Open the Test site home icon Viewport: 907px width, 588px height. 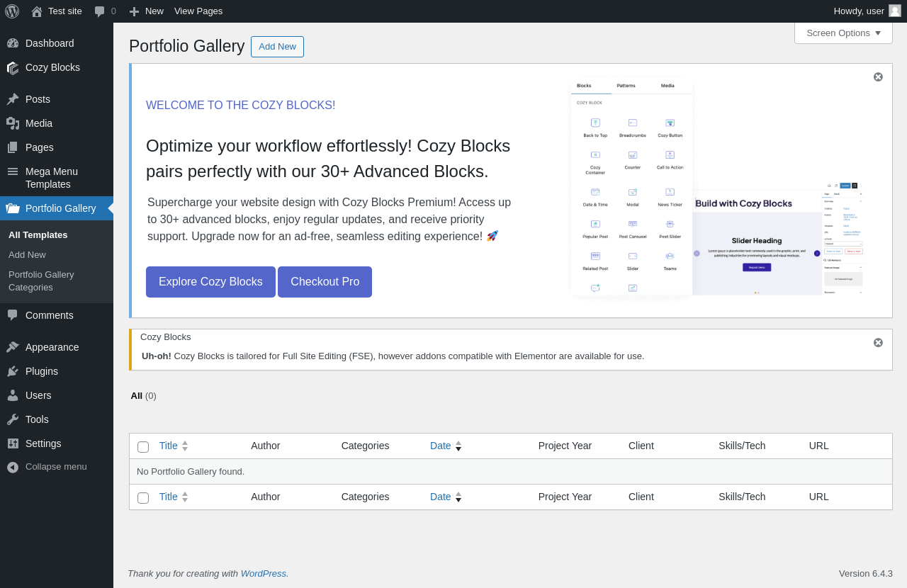tap(37, 11)
